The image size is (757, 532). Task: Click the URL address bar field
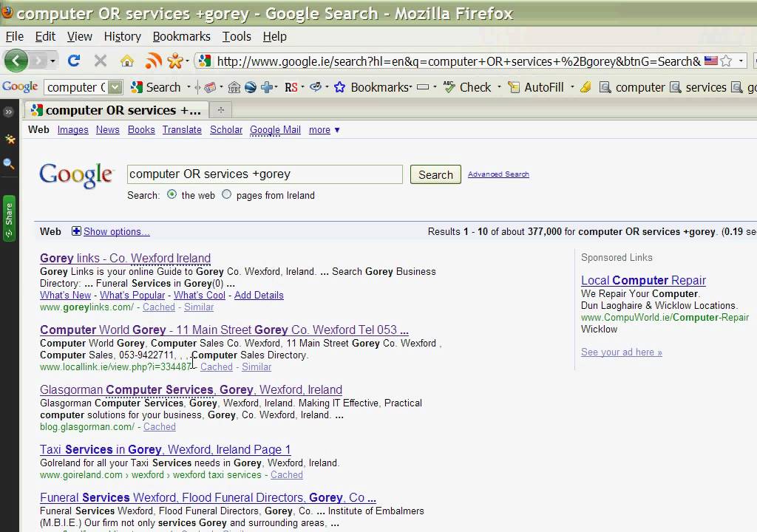(458, 61)
